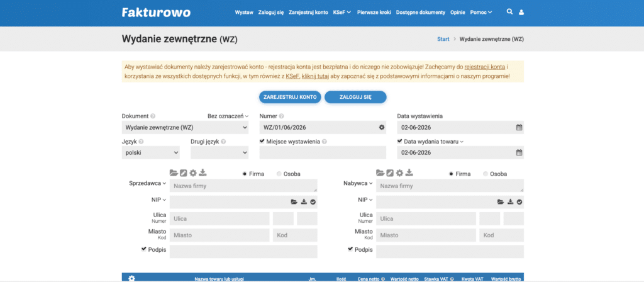Viewport: 644px width, 282px height.
Task: Toggle the Nabywca Podpis checkbox
Action: click(350, 249)
